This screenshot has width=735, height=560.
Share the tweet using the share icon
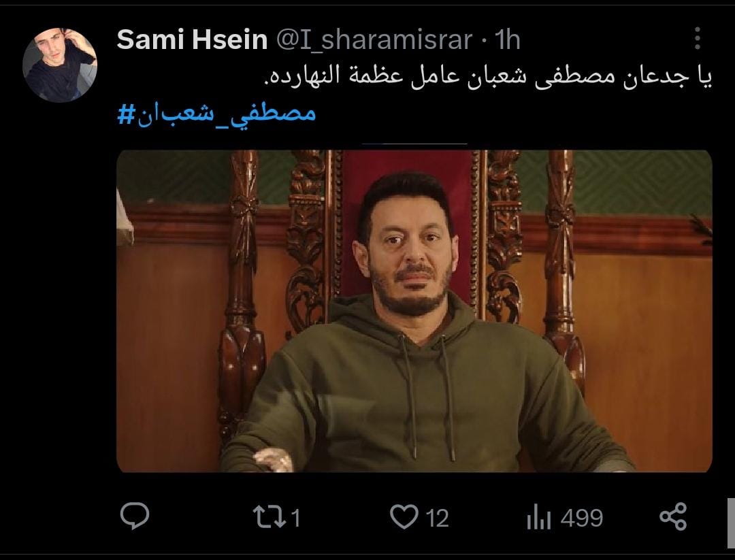[x=673, y=516]
